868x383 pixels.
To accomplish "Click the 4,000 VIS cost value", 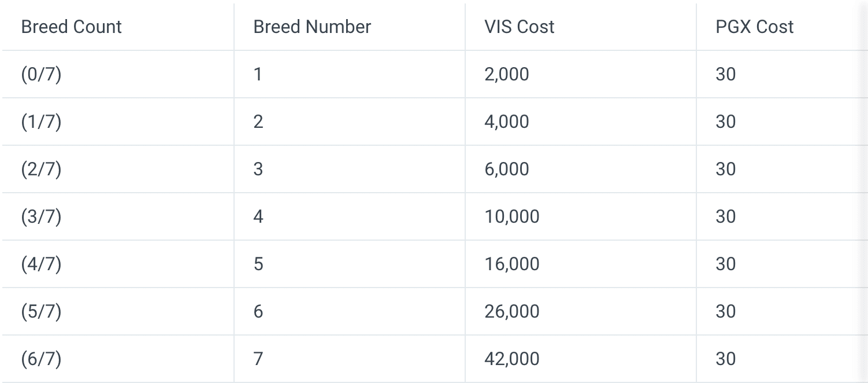I will [x=507, y=121].
